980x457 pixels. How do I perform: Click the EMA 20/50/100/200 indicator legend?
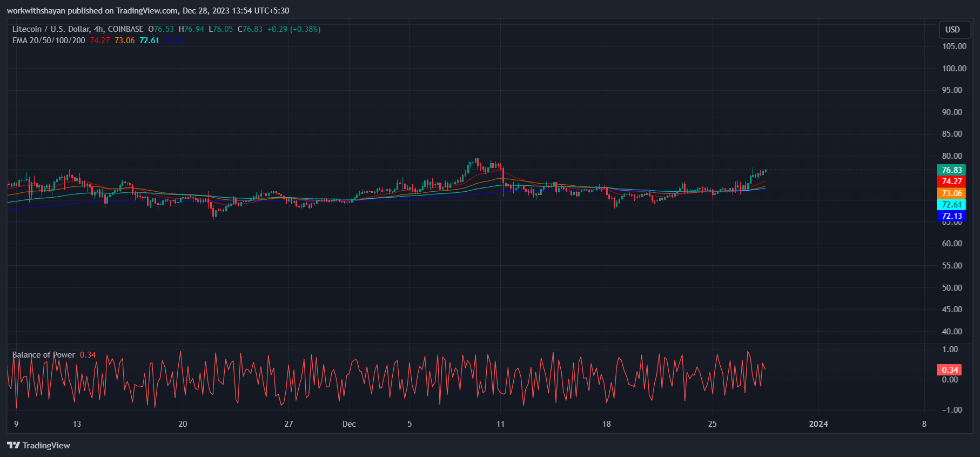49,41
